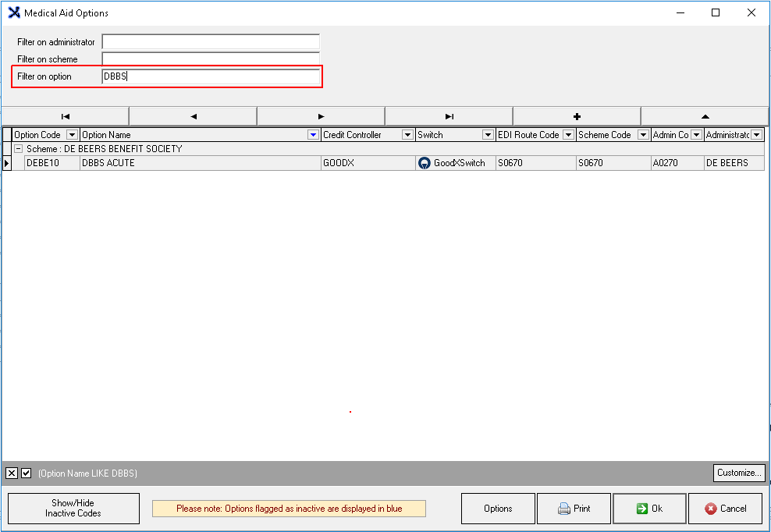Click the GoodXSwitch icon in Switch cell
771x532 pixels.
(x=425, y=163)
